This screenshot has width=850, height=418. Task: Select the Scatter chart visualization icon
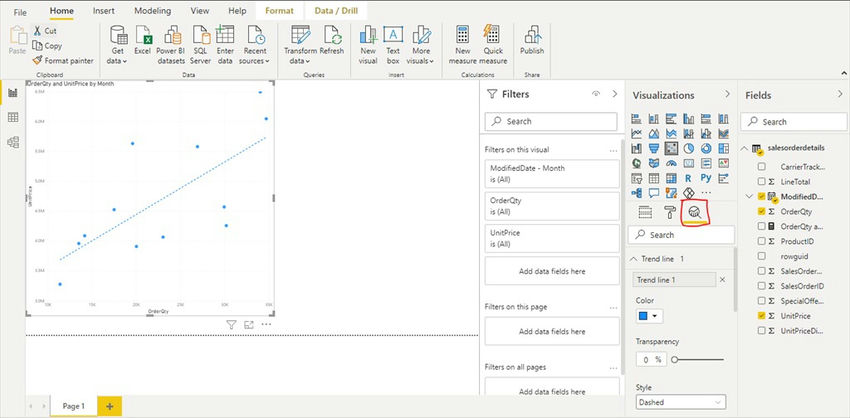click(x=671, y=148)
